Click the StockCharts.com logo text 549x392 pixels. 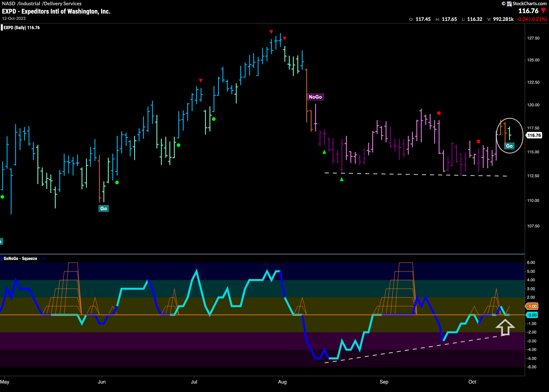[529, 3]
